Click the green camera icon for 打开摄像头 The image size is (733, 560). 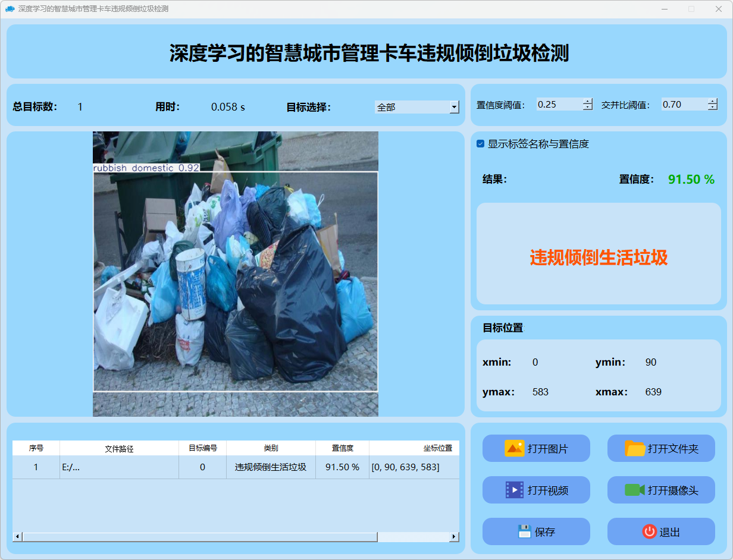pyautogui.click(x=635, y=490)
